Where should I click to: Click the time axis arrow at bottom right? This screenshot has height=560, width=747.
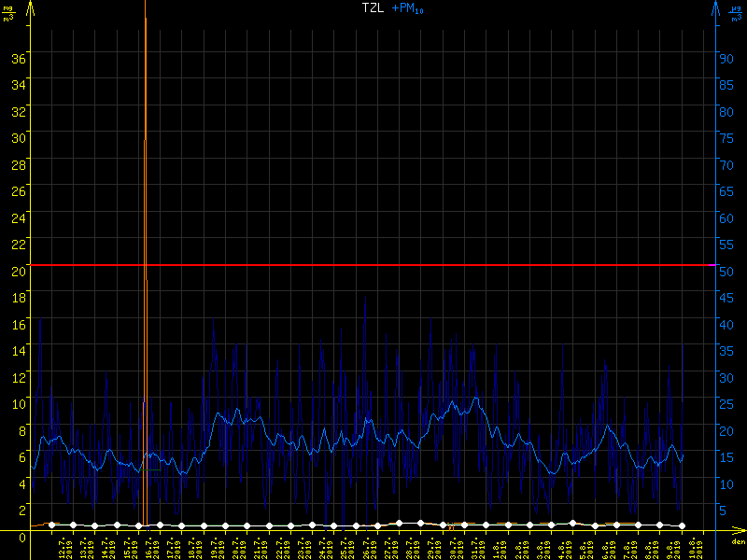[737, 530]
